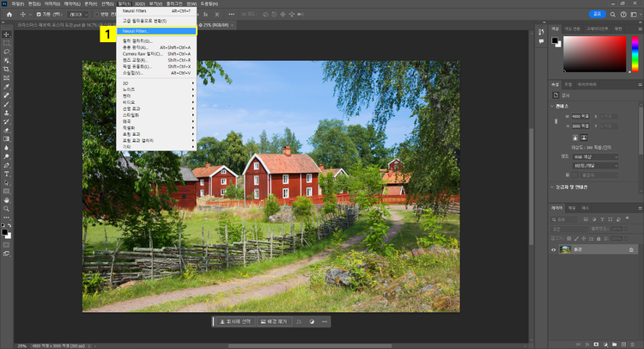Switch to the Libraries tab in Properties group
This screenshot has width=644, height=349.
click(x=587, y=85)
